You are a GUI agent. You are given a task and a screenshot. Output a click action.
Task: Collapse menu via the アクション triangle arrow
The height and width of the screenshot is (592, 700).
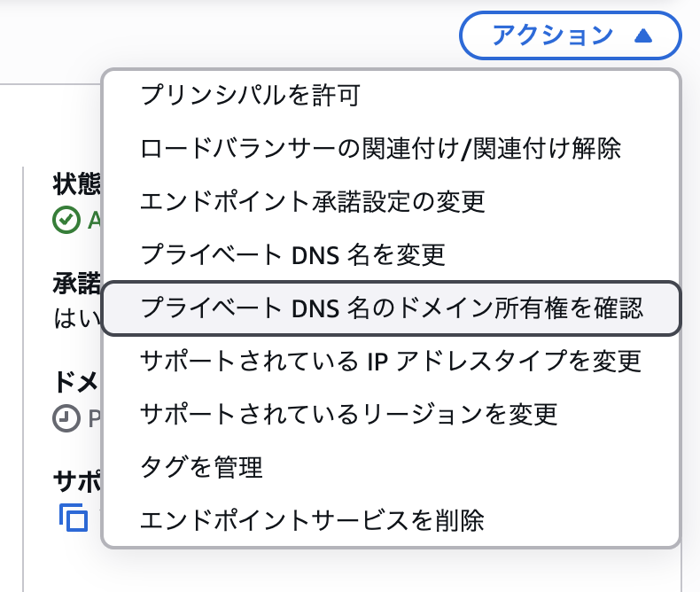pyautogui.click(x=643, y=35)
